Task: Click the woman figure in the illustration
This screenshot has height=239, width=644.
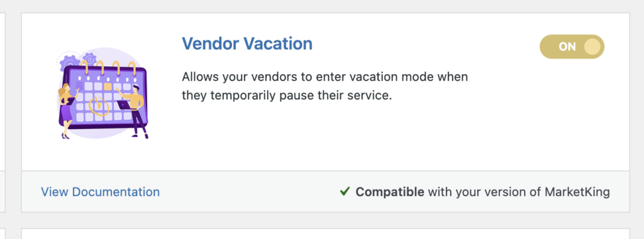Action: [67, 111]
